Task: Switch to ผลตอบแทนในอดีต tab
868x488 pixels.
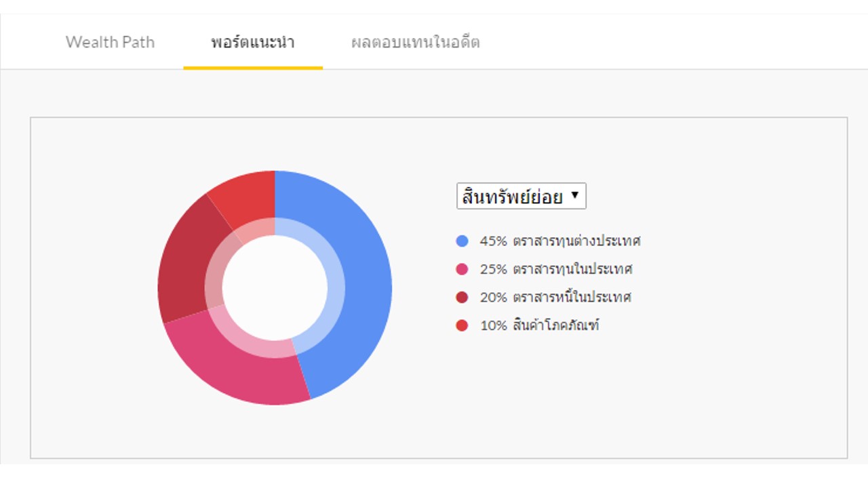Action: [415, 42]
